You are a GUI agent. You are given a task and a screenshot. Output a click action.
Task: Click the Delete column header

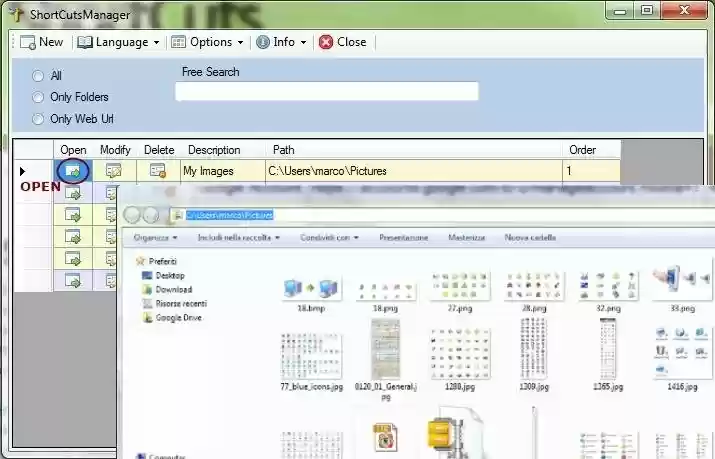point(159,150)
